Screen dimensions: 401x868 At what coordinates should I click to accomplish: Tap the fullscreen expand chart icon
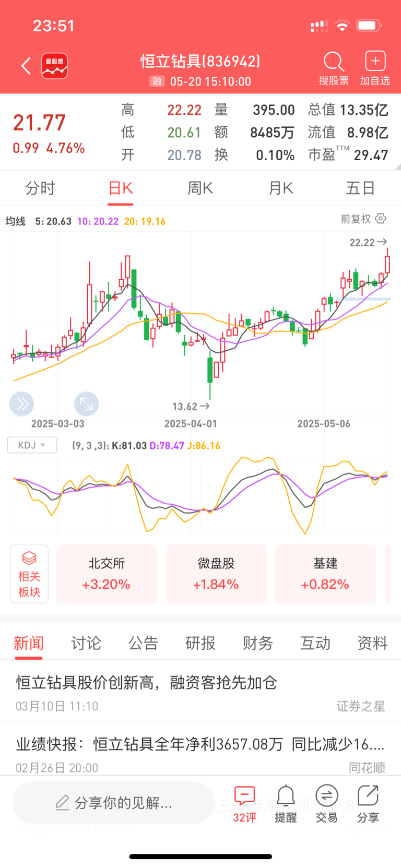point(86,403)
